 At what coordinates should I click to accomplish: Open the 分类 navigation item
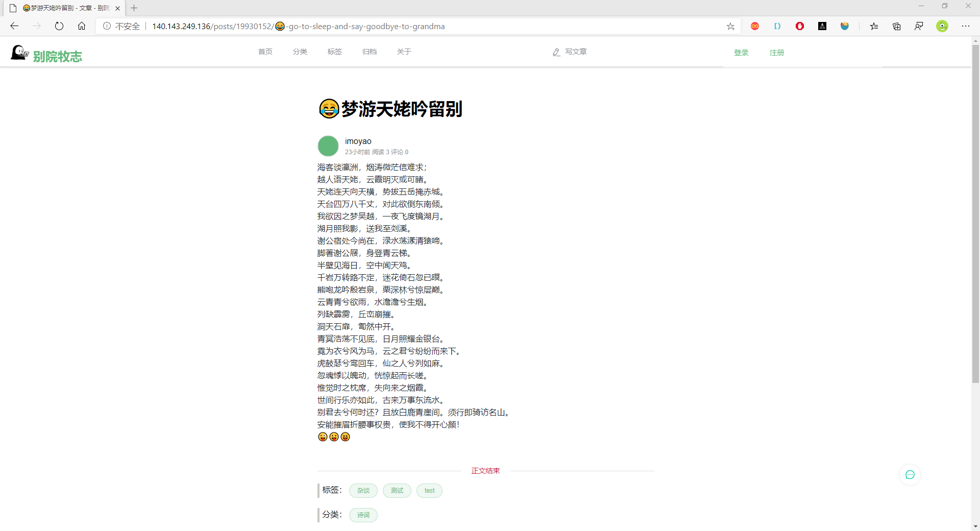coord(300,52)
